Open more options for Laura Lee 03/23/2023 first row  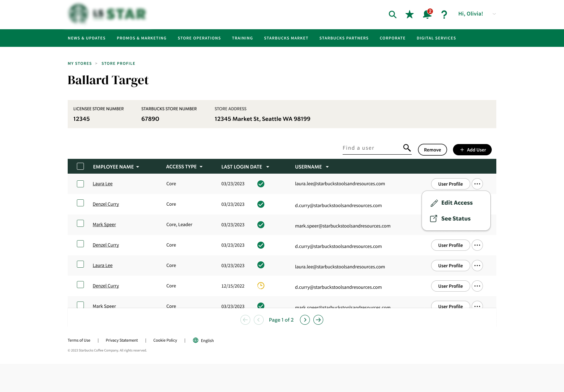click(477, 184)
